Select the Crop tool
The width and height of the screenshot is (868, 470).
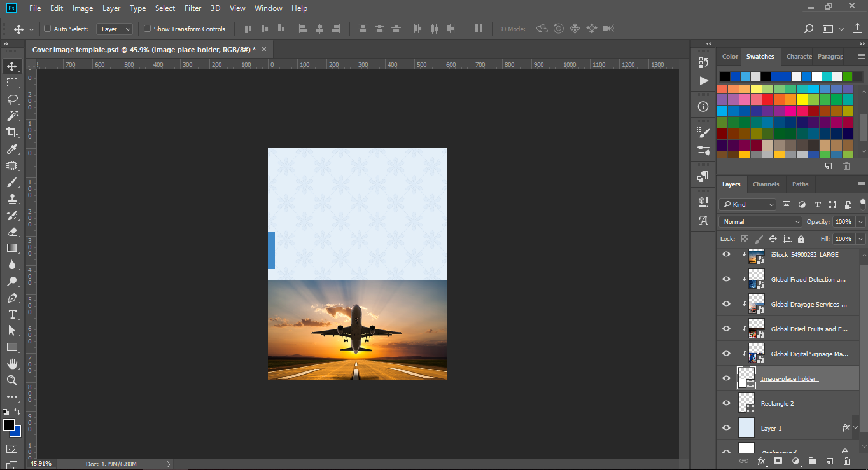coord(13,132)
